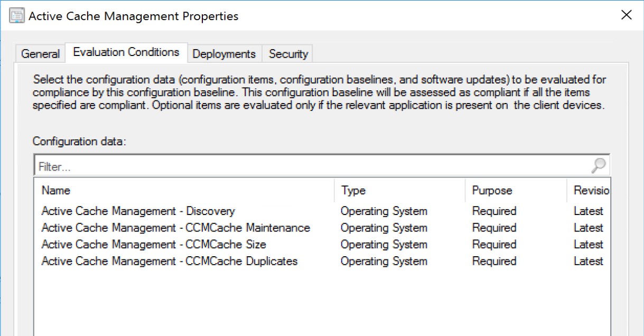Image resolution: width=644 pixels, height=336 pixels.
Task: Select the CCMCache Duplicates configuration item
Action: 170,262
